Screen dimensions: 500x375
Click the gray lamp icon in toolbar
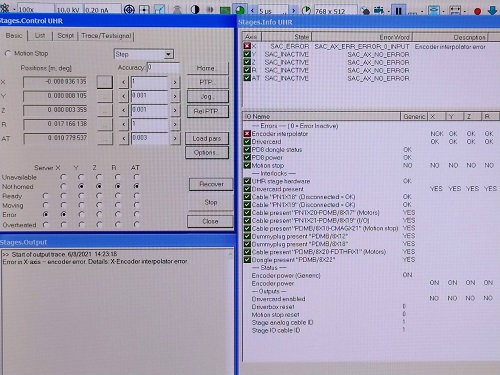[177, 10]
